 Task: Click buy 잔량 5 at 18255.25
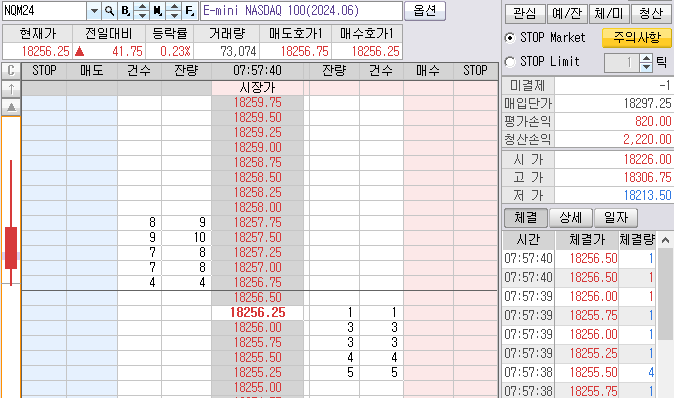pos(334,373)
